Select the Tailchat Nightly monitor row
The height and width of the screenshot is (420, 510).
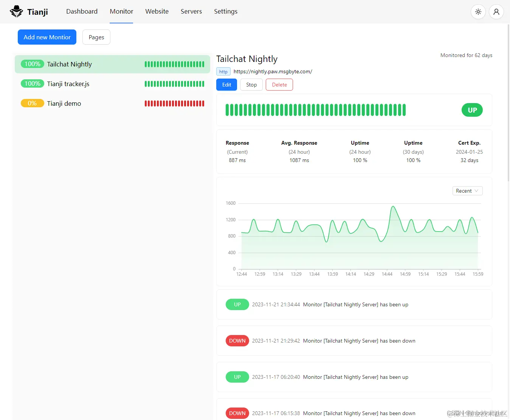pyautogui.click(x=112, y=64)
